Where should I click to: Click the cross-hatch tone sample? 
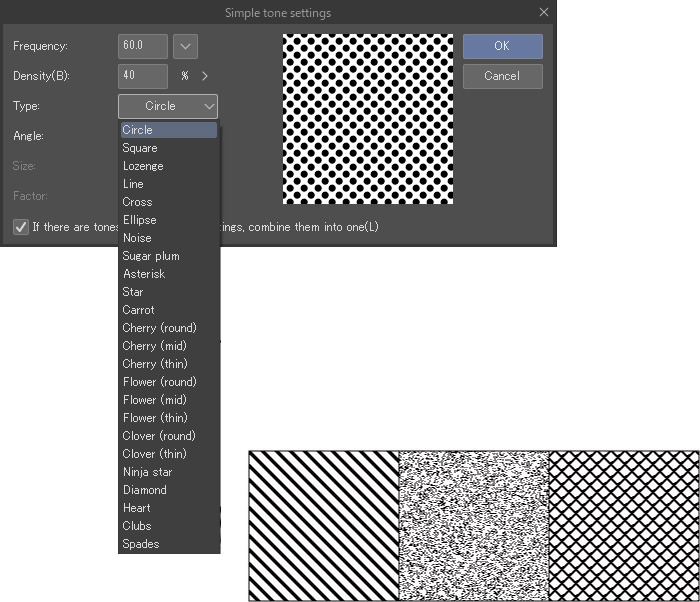click(624, 526)
